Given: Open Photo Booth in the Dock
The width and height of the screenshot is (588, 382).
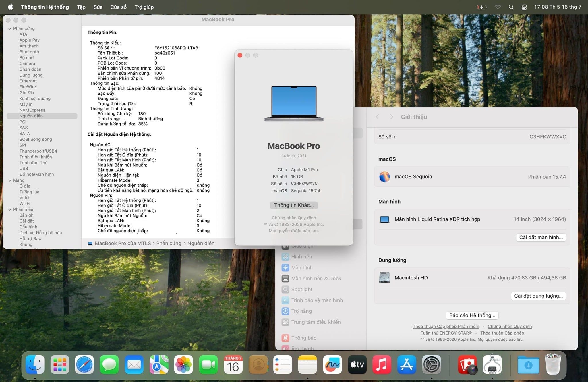Looking at the screenshot, I should tap(467, 364).
